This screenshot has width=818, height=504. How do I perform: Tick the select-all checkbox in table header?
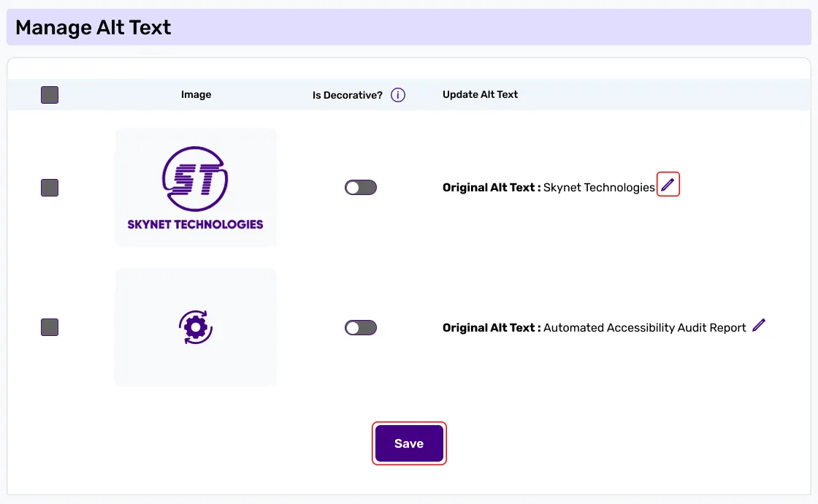[50, 95]
